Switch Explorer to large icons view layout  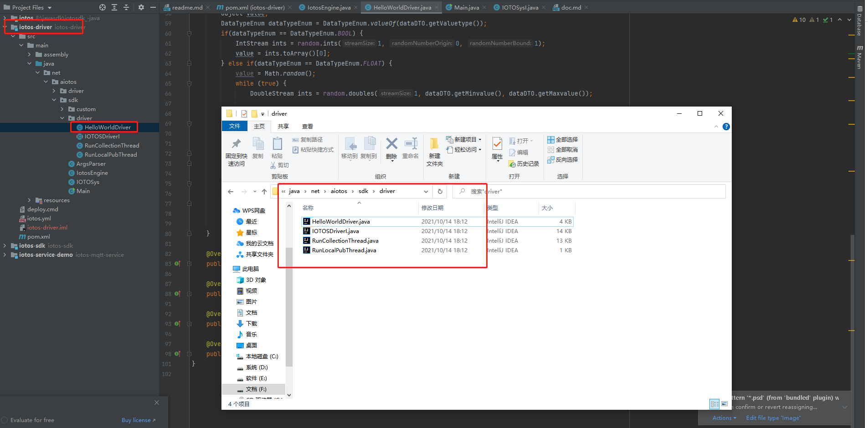[724, 404]
